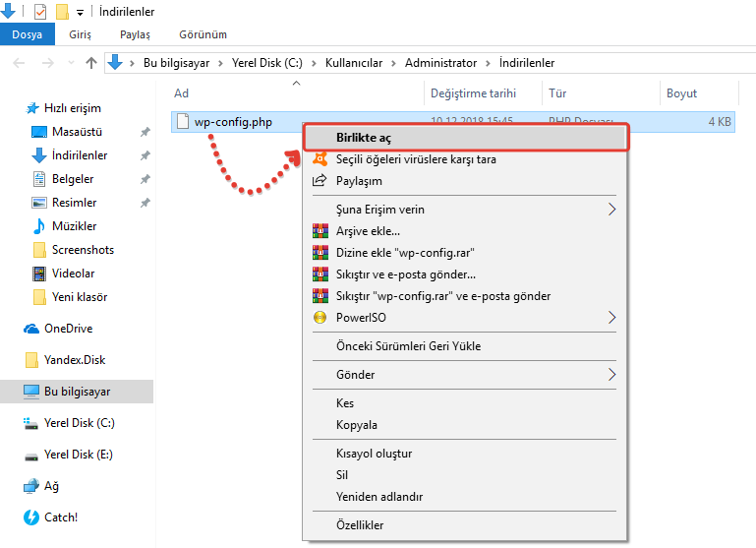
Task: Click the Avast virus scan icon
Action: tap(319, 159)
